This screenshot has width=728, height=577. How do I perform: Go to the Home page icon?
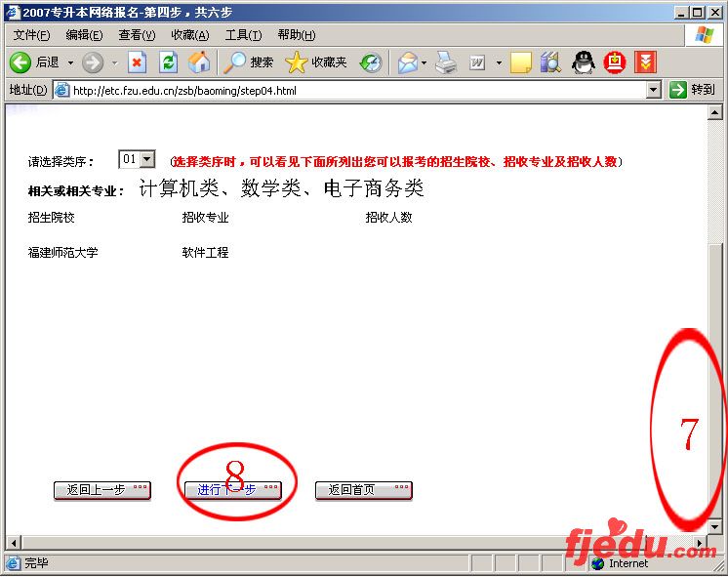click(x=199, y=62)
